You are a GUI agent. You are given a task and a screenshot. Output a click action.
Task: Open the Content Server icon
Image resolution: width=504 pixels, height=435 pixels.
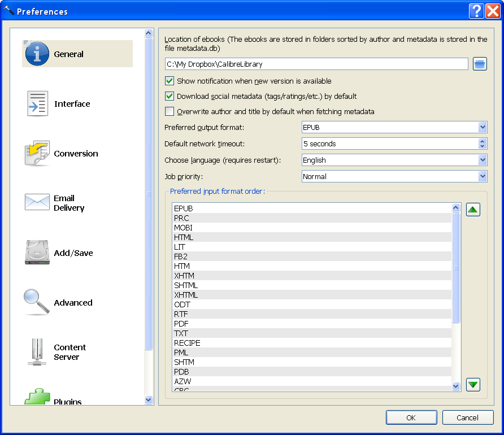[37, 352]
